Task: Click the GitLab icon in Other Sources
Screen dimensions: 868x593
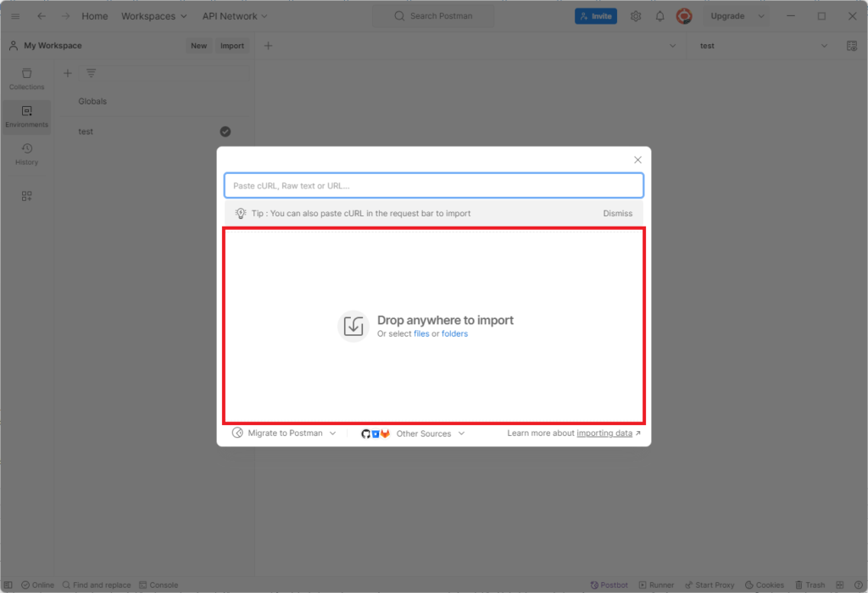Action: pos(386,434)
